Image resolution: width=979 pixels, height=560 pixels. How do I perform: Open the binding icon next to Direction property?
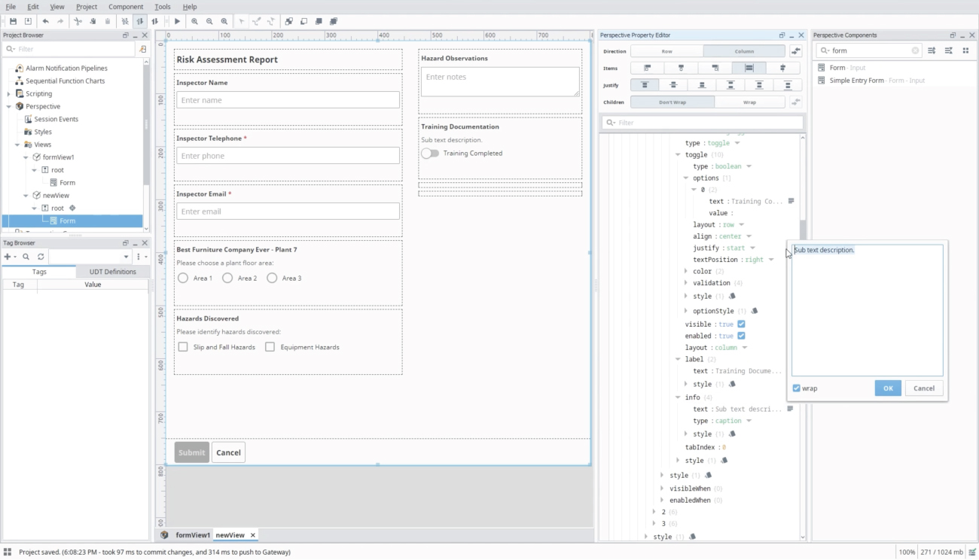[x=795, y=50]
